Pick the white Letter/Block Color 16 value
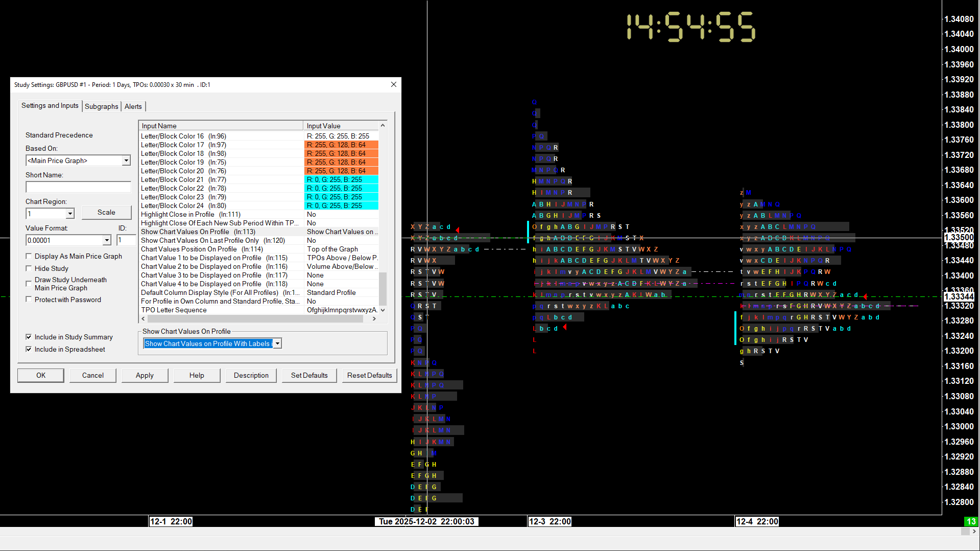Image resolution: width=980 pixels, height=551 pixels. tap(341, 136)
